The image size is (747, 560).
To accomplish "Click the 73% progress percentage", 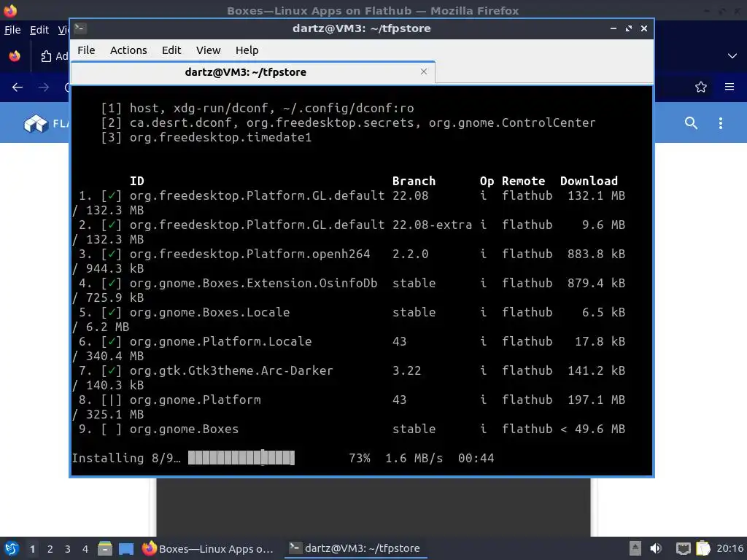I will (x=359, y=458).
